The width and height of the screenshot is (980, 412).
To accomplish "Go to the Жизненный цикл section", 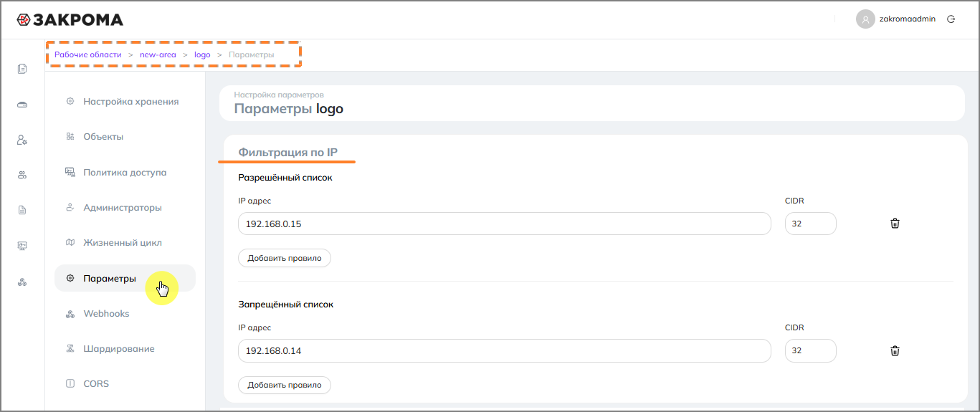I will 123,243.
